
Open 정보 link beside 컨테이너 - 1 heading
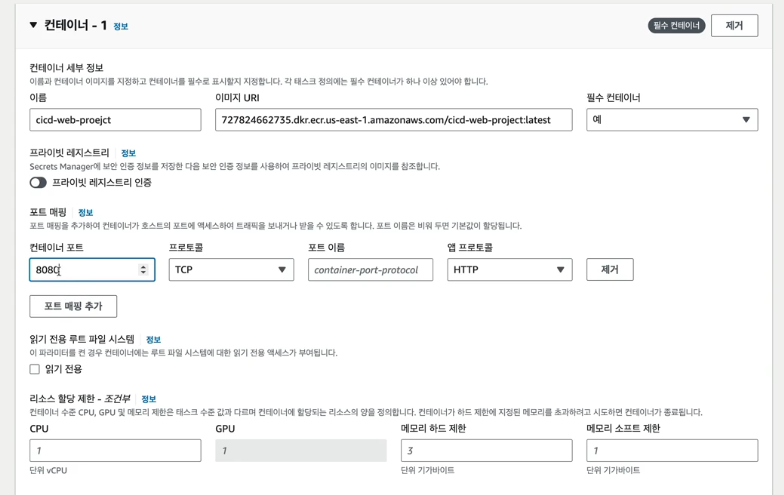120,26
